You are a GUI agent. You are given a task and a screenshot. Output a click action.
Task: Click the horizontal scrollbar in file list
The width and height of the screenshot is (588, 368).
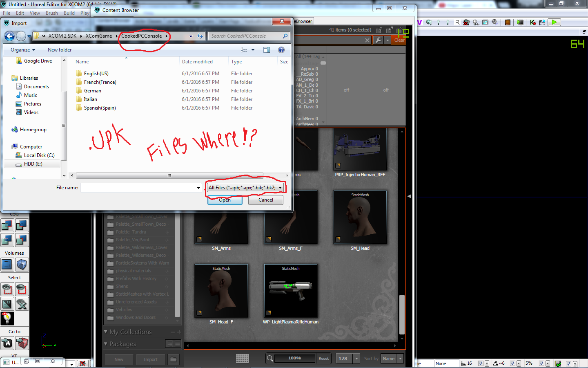[x=169, y=175]
